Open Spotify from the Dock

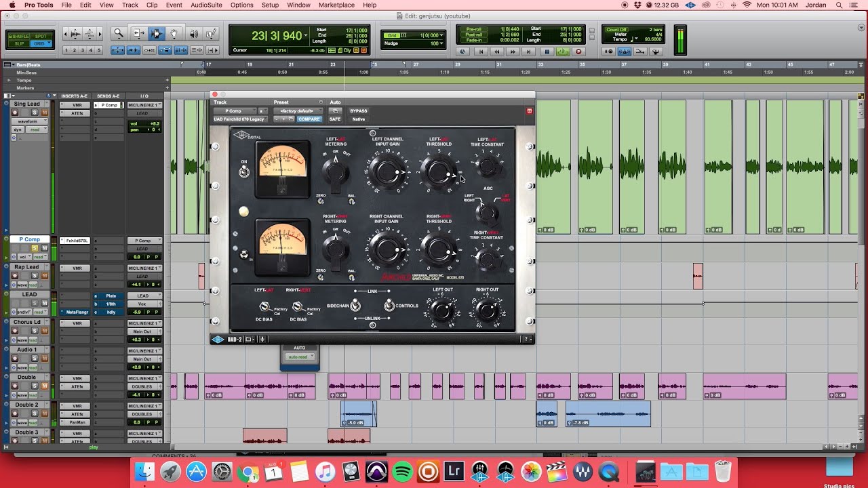click(x=403, y=471)
